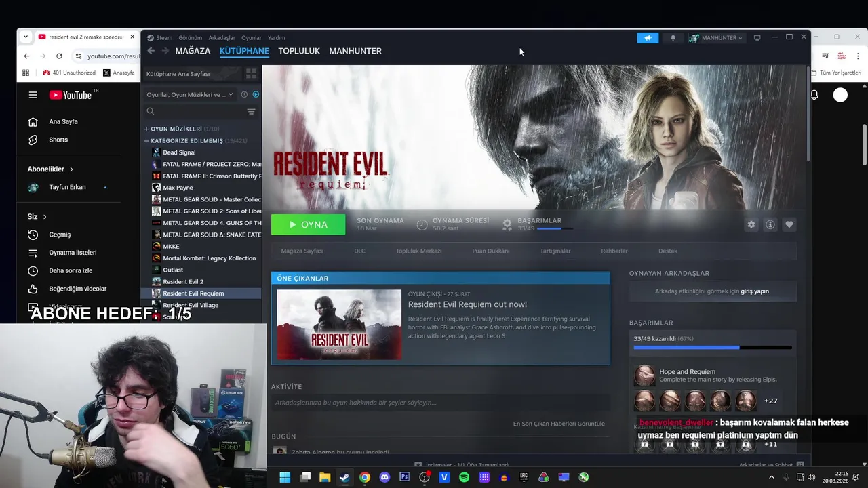Open the Yardım menu
The width and height of the screenshot is (868, 488).
pos(277,38)
